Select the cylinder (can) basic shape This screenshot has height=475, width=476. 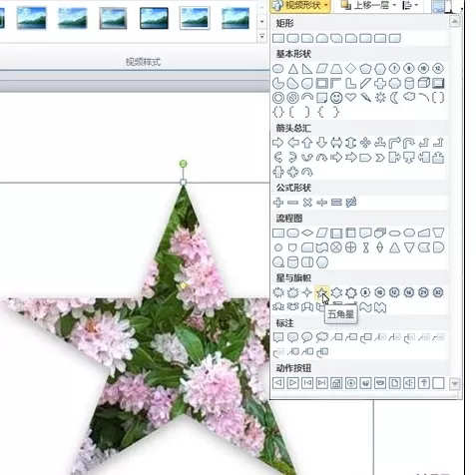point(409,83)
